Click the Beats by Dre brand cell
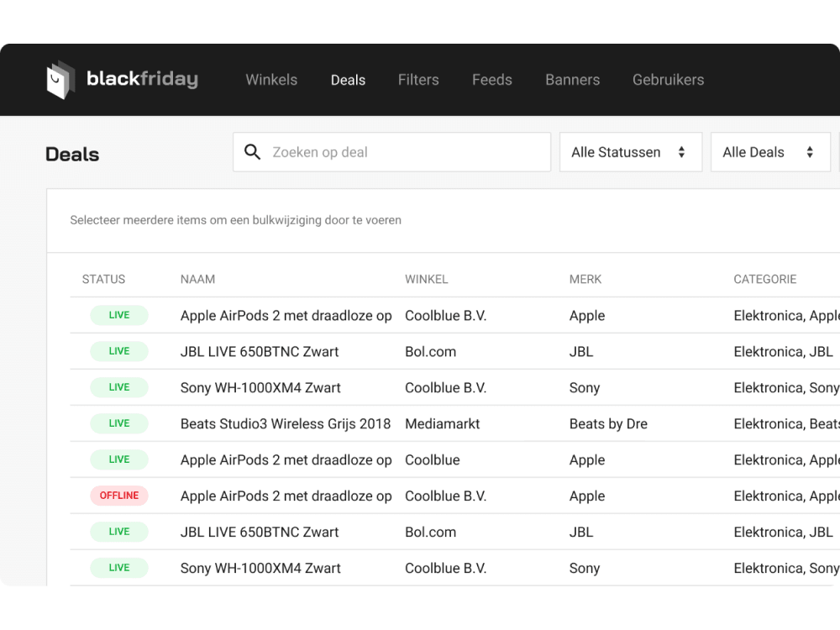The width and height of the screenshot is (840, 630). click(x=608, y=423)
